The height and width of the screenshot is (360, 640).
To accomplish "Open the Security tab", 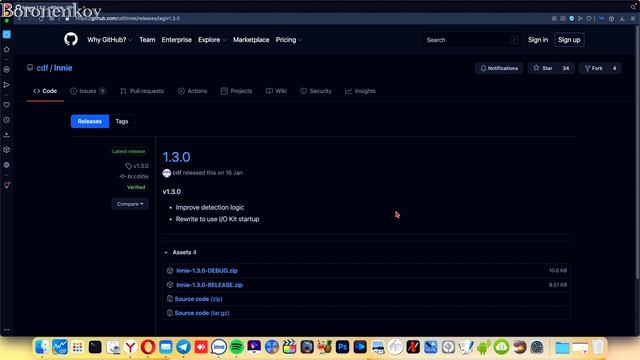I will click(316, 91).
